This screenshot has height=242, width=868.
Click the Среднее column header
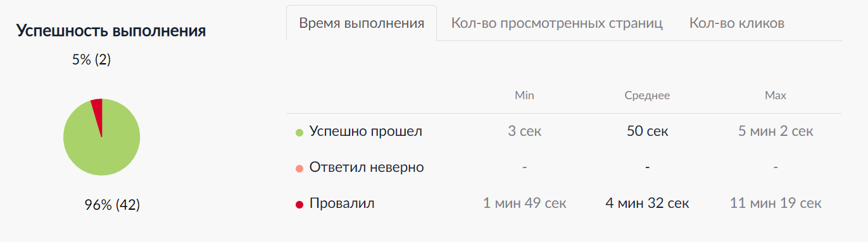(647, 95)
